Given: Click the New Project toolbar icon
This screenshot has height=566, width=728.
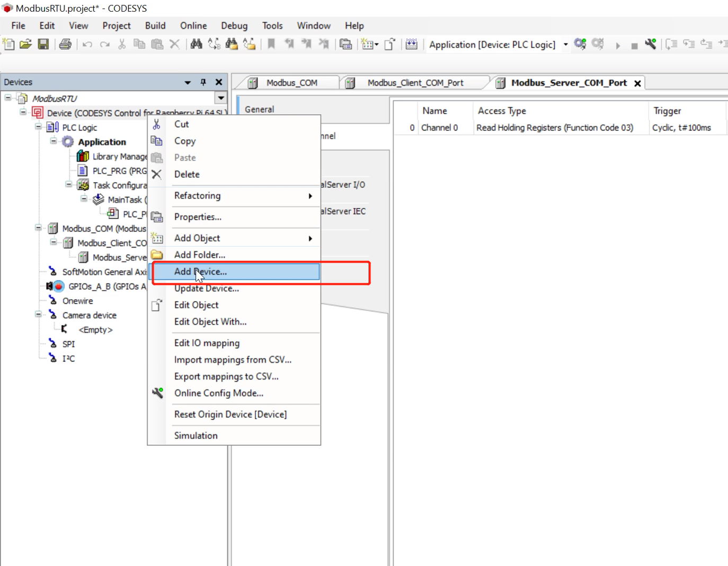Looking at the screenshot, I should click(9, 44).
